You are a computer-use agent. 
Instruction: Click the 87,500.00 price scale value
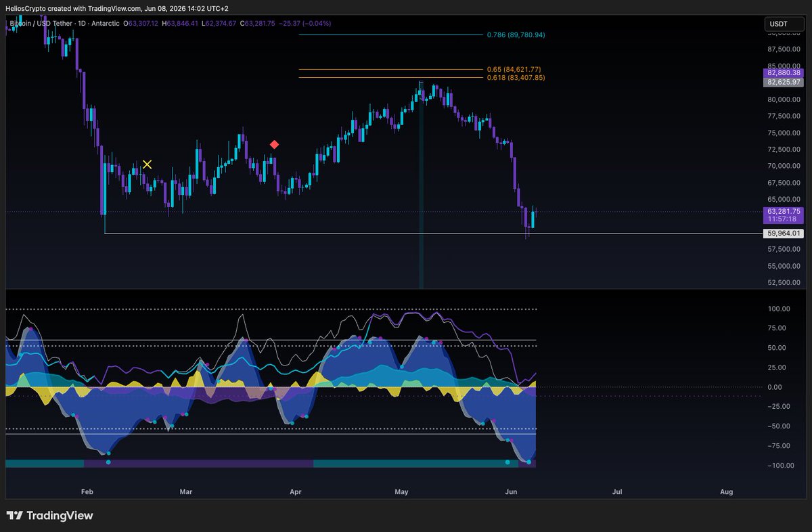point(784,49)
